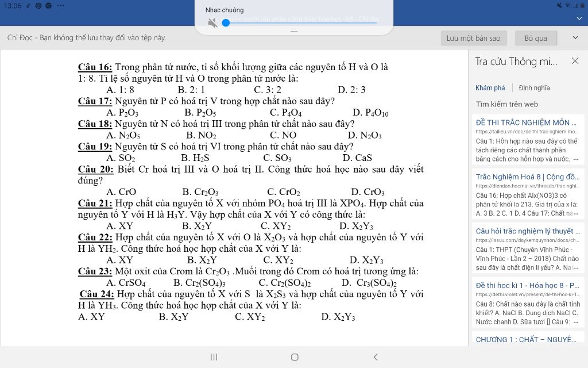This screenshot has width=588, height=368.
Task: Tap the mute indicator in status bar
Action: tap(559, 5)
